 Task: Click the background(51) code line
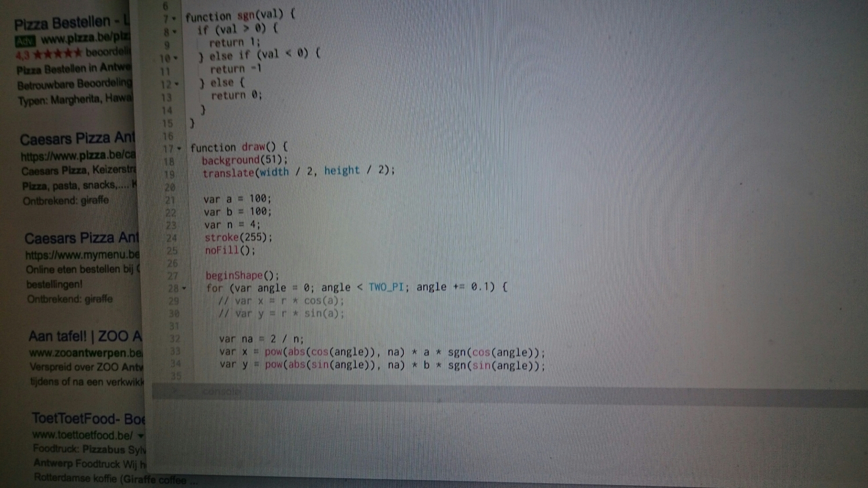(x=244, y=160)
